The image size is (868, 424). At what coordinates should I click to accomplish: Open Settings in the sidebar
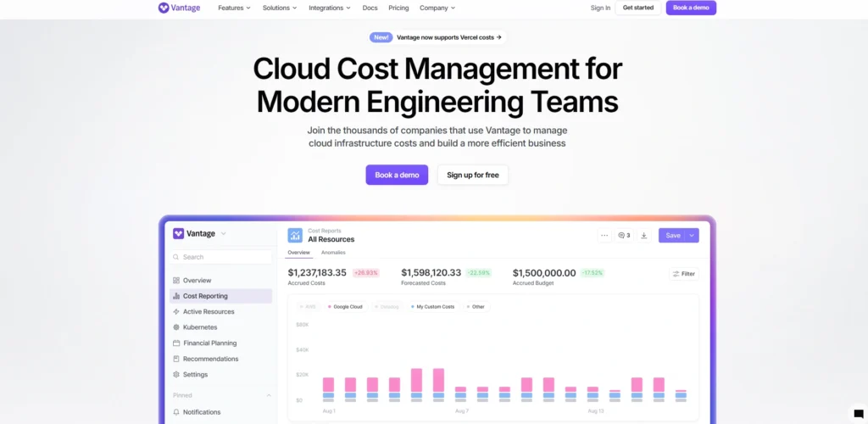(x=196, y=375)
